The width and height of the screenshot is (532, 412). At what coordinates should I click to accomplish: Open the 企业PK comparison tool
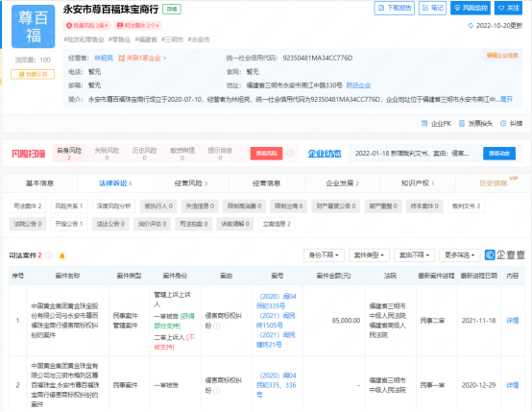(x=436, y=124)
